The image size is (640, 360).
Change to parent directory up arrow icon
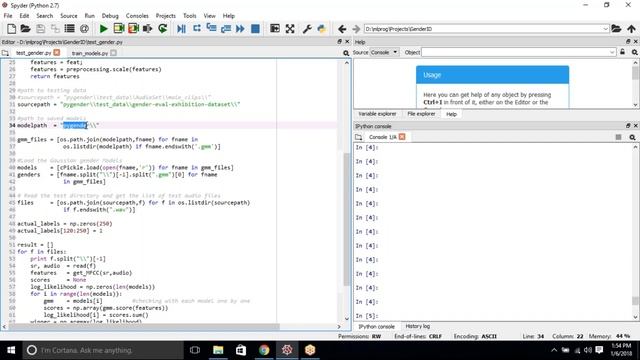pyautogui.click(x=631, y=29)
